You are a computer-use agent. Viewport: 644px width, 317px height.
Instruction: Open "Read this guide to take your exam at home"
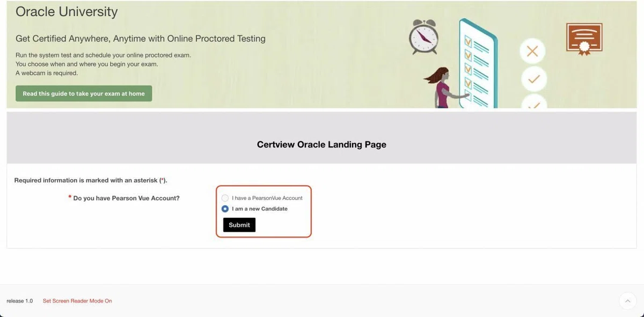pos(84,93)
